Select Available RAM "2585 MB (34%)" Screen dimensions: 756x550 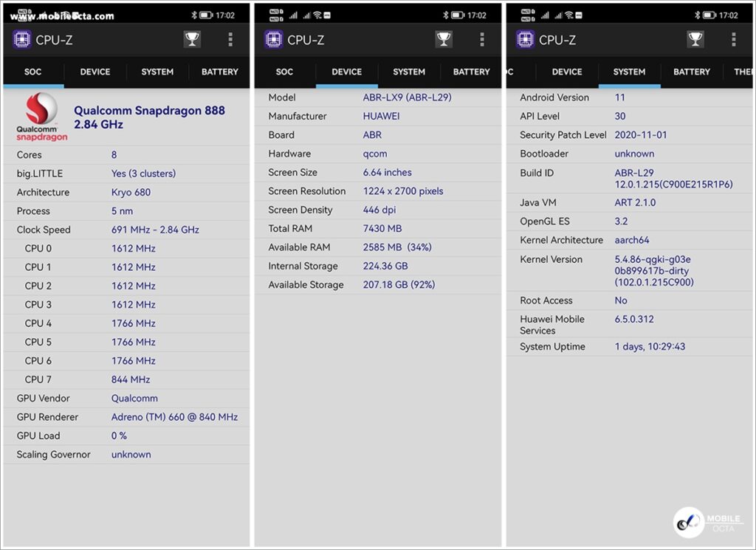click(x=397, y=247)
